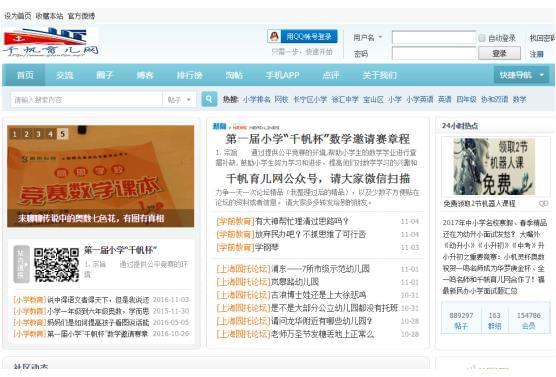Open the 排行榜 navigation tab
The height and width of the screenshot is (377, 556).
point(190,75)
